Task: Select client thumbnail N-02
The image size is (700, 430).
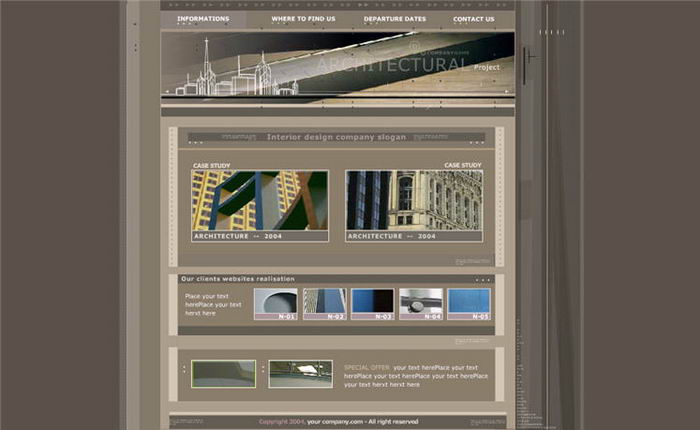Action: click(x=324, y=304)
